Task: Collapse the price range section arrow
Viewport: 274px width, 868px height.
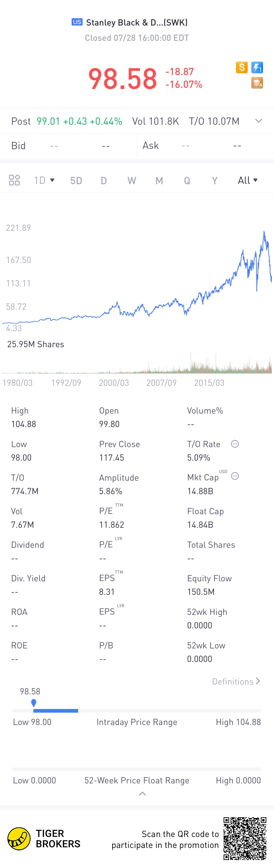Action: tap(142, 794)
